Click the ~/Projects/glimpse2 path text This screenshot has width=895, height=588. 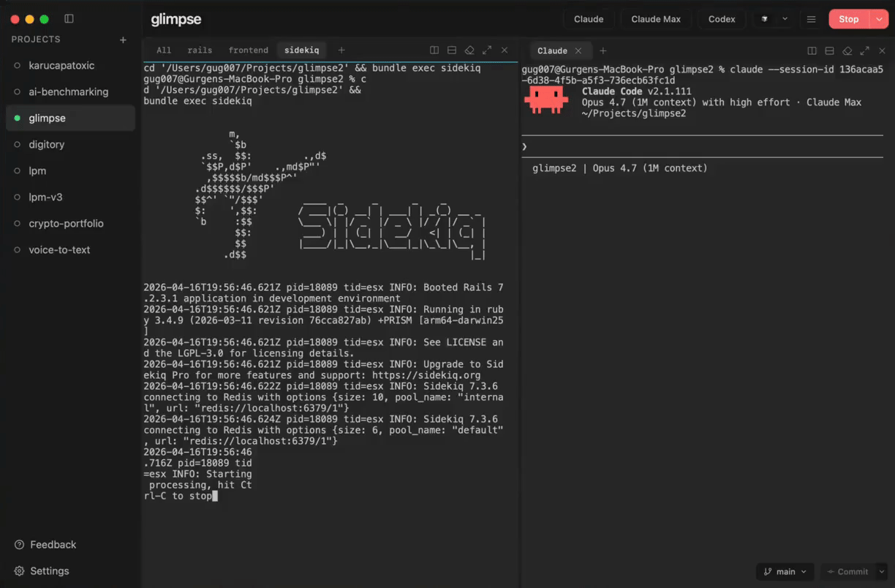pyautogui.click(x=634, y=113)
